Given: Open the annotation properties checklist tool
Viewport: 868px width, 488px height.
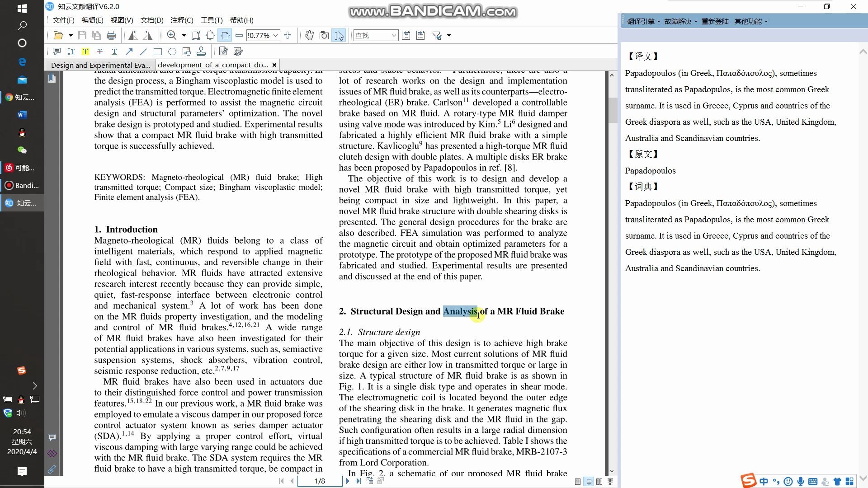Looking at the screenshot, I should [238, 52].
